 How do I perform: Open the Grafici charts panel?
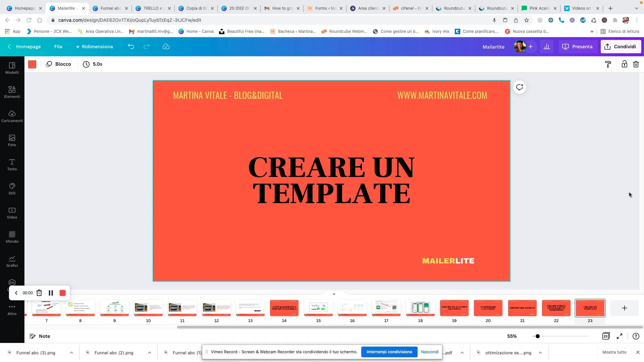tap(12, 261)
